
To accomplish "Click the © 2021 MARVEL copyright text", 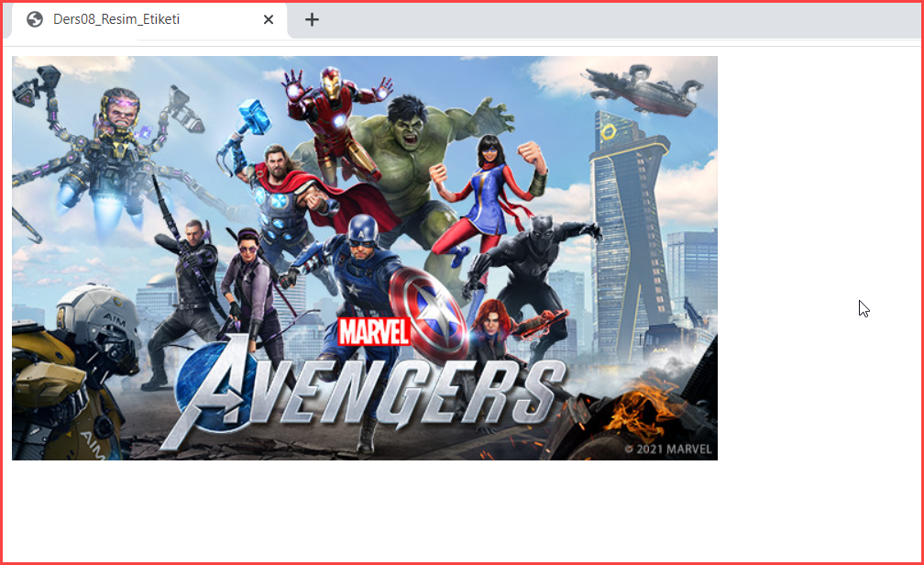I will [x=668, y=449].
